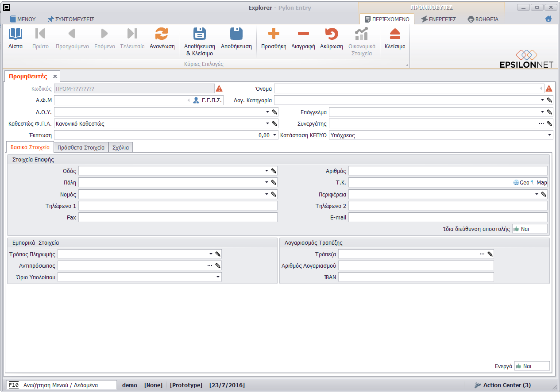Switch to ΕΝΕΡΓΕΙΕΣ ribbon tab
Screen dimensions: 560x392
tap(438, 19)
